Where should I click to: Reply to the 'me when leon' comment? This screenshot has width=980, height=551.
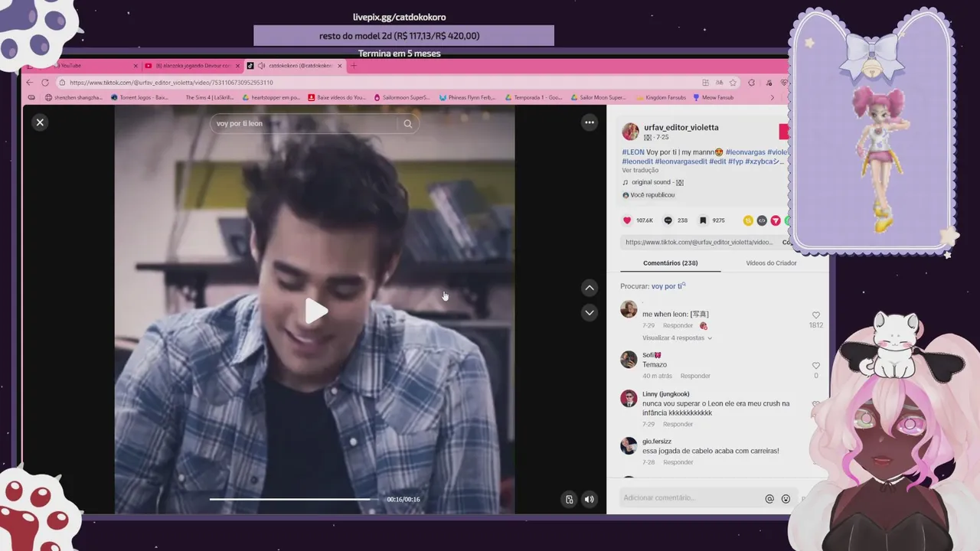[678, 325]
